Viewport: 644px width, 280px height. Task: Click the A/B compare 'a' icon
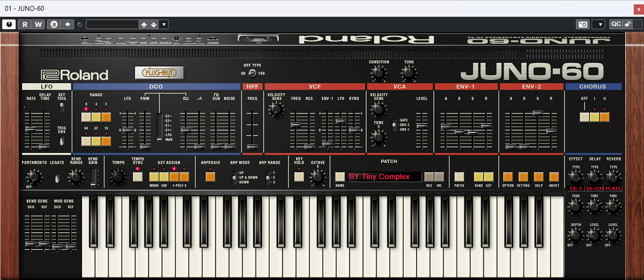tap(54, 25)
